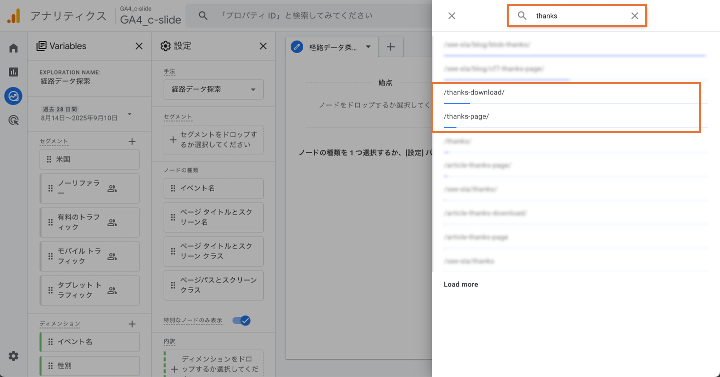Open the date range dropdown

[x=130, y=114]
